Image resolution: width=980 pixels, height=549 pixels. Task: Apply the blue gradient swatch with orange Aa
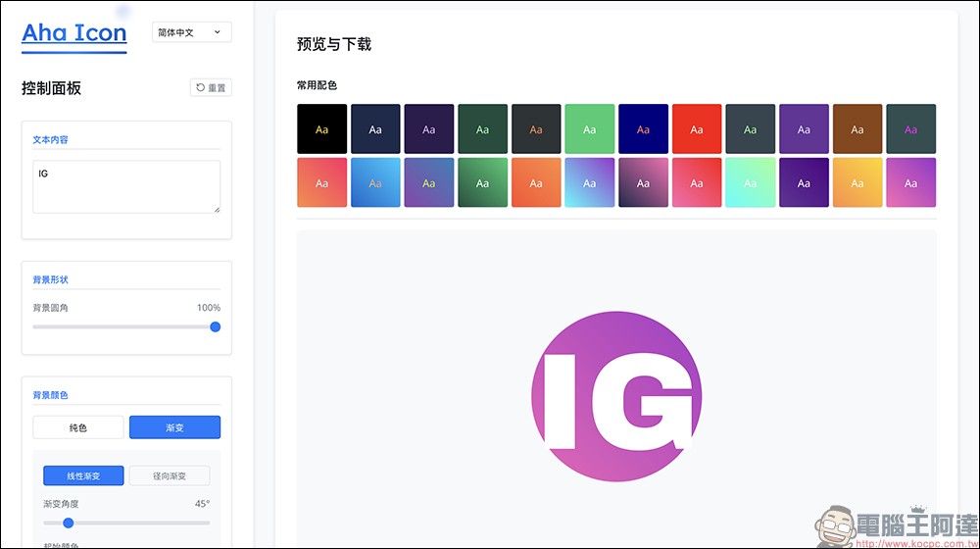(x=375, y=182)
